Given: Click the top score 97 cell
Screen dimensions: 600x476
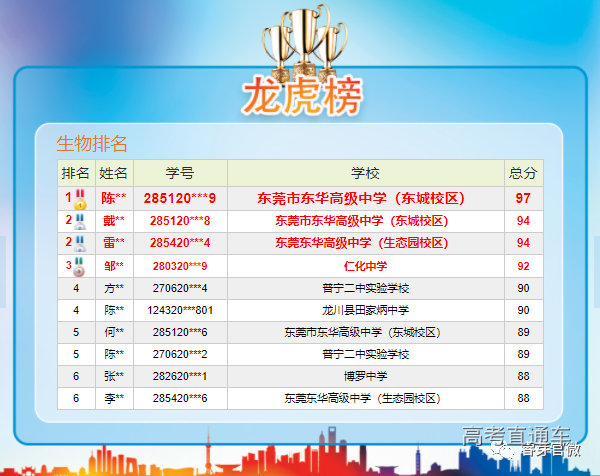Looking at the screenshot, I should [523, 198].
